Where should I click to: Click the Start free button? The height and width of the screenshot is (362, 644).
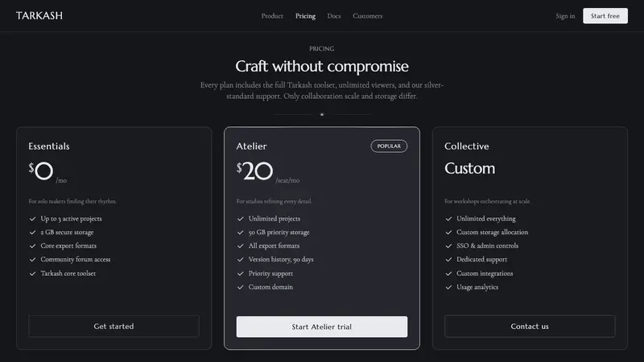pyautogui.click(x=605, y=16)
